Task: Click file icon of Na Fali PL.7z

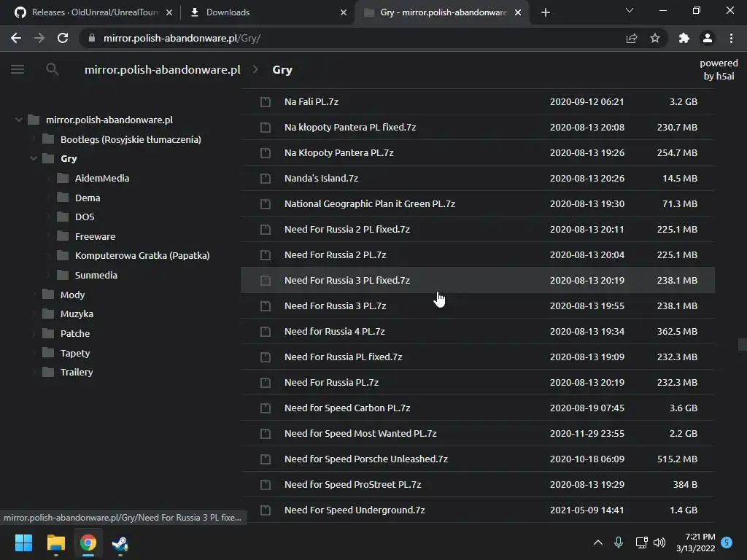Action: coord(266,102)
